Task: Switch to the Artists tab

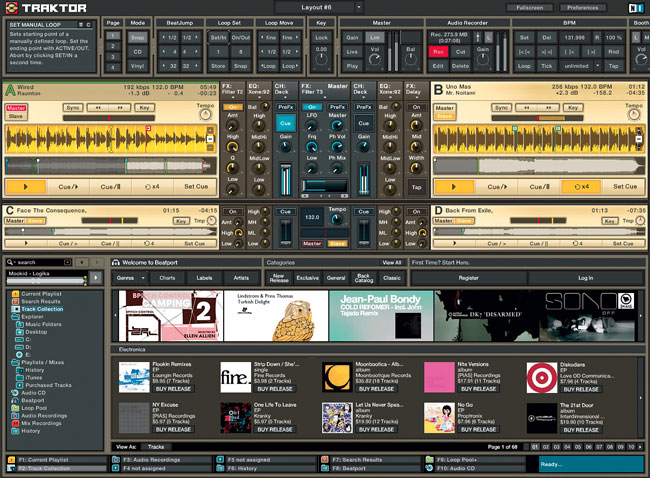Action: (241, 278)
